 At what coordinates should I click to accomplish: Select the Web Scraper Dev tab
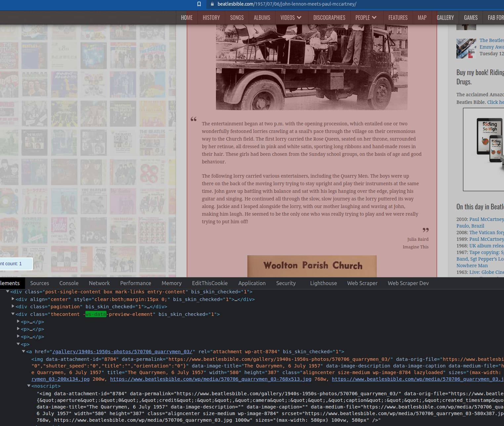pyautogui.click(x=408, y=283)
